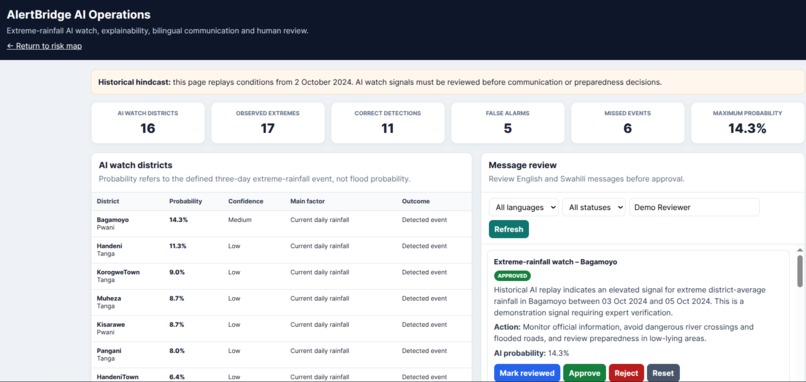
Task: Click the APPROVED status badge
Action: [x=512, y=276]
